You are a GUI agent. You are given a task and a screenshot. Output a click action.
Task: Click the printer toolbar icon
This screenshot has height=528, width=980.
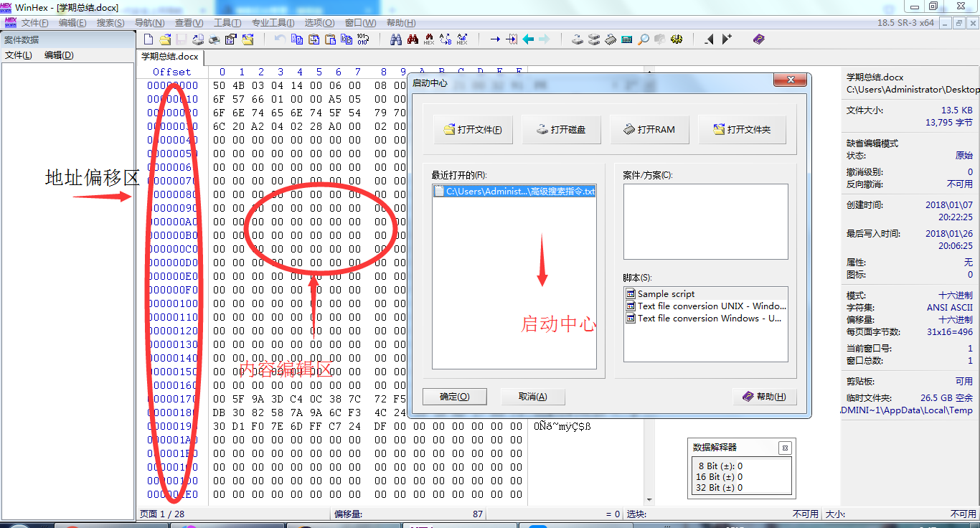pos(214,39)
